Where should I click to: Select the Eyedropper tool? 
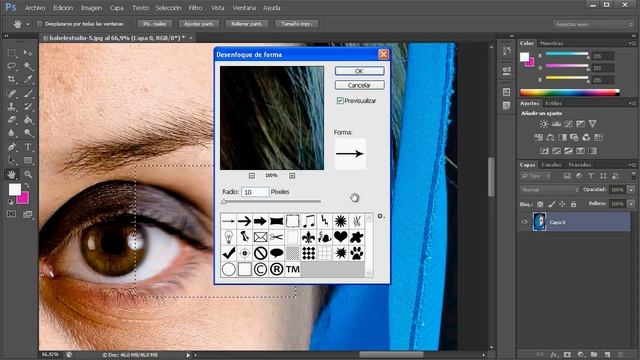pos(28,79)
